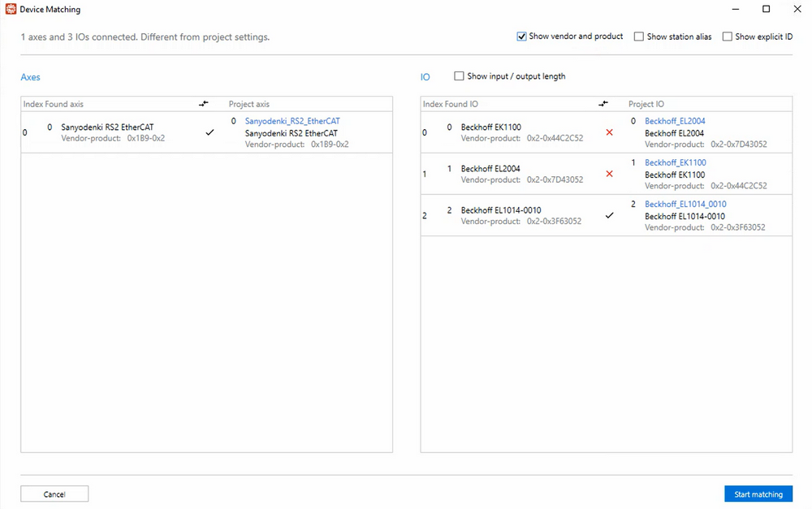This screenshot has width=812, height=509.
Task: Open the Beckhoff_EL1014_0010 project IO link
Action: tap(685, 204)
